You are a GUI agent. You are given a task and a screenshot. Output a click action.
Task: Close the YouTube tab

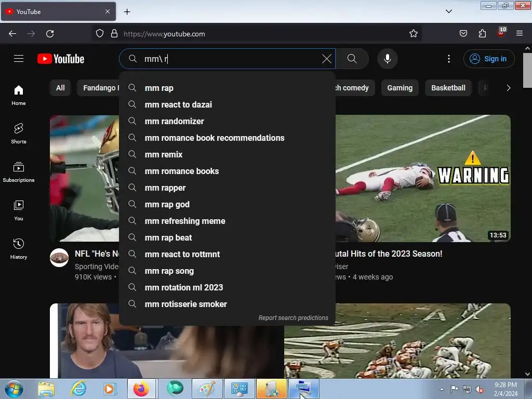tap(108, 11)
